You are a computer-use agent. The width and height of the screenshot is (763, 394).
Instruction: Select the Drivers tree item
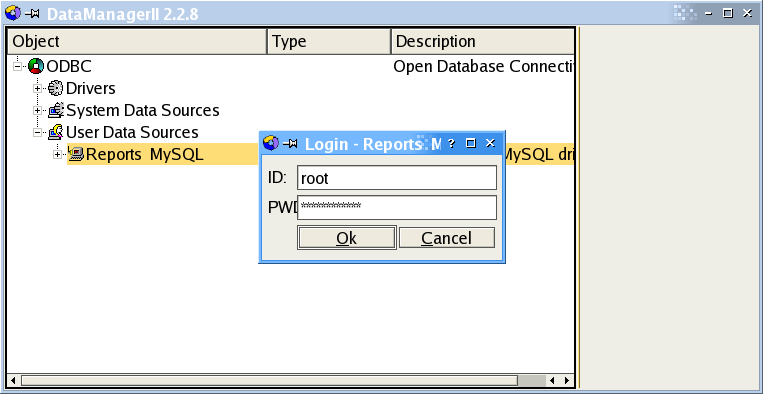91,89
